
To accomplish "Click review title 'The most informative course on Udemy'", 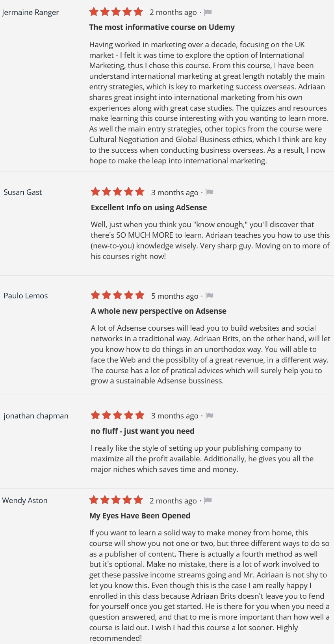I will tap(162, 27).
